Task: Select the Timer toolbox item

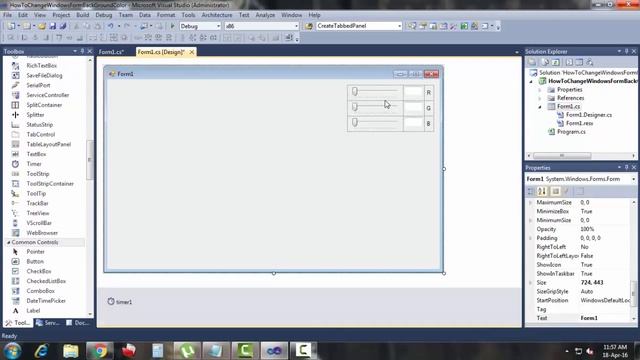Action: [x=34, y=164]
